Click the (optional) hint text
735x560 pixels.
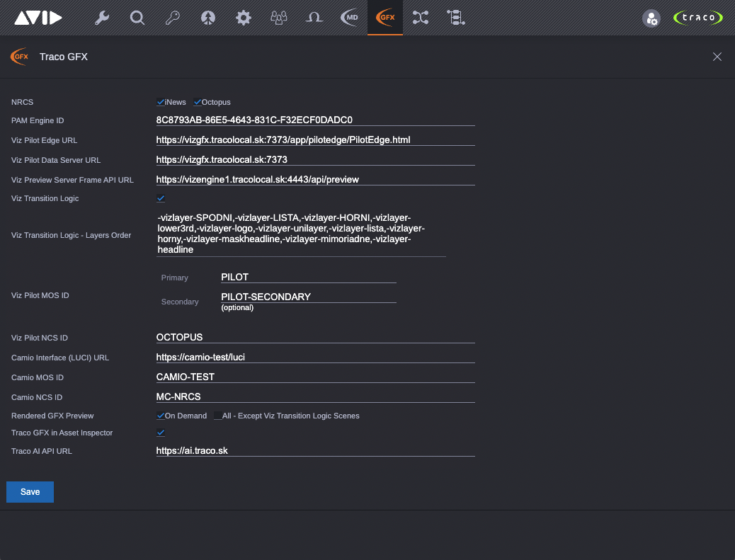point(237,307)
